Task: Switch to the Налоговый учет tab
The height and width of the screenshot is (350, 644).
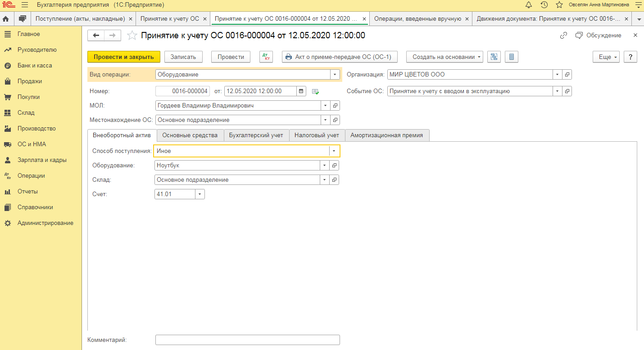Action: click(x=317, y=135)
